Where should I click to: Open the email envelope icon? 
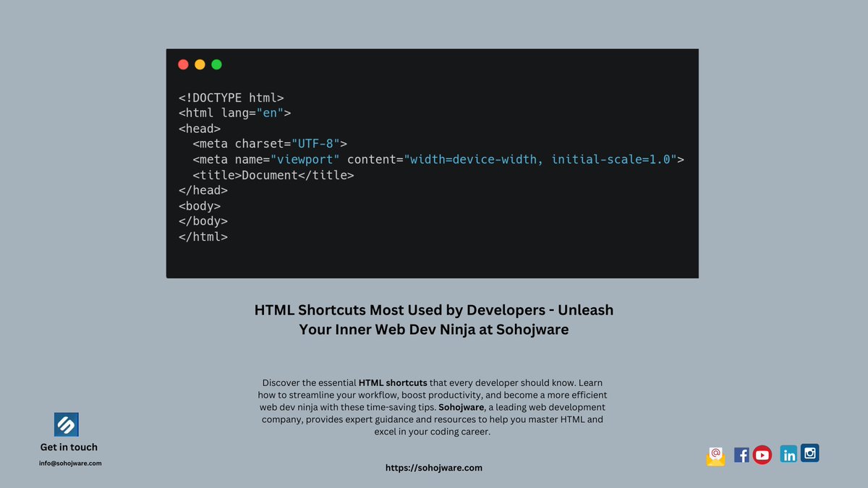click(x=715, y=456)
